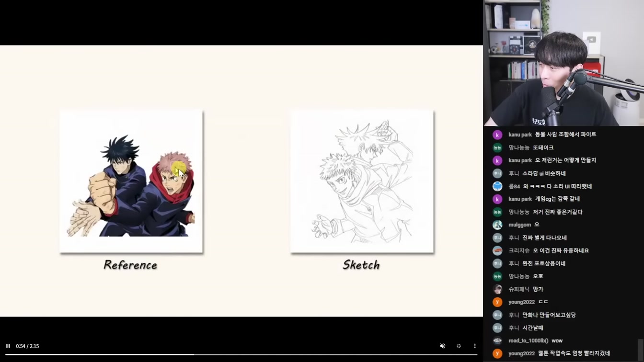Image resolution: width=644 pixels, height=362 pixels.
Task: Click avatar next to '오호' message
Action: point(497,276)
